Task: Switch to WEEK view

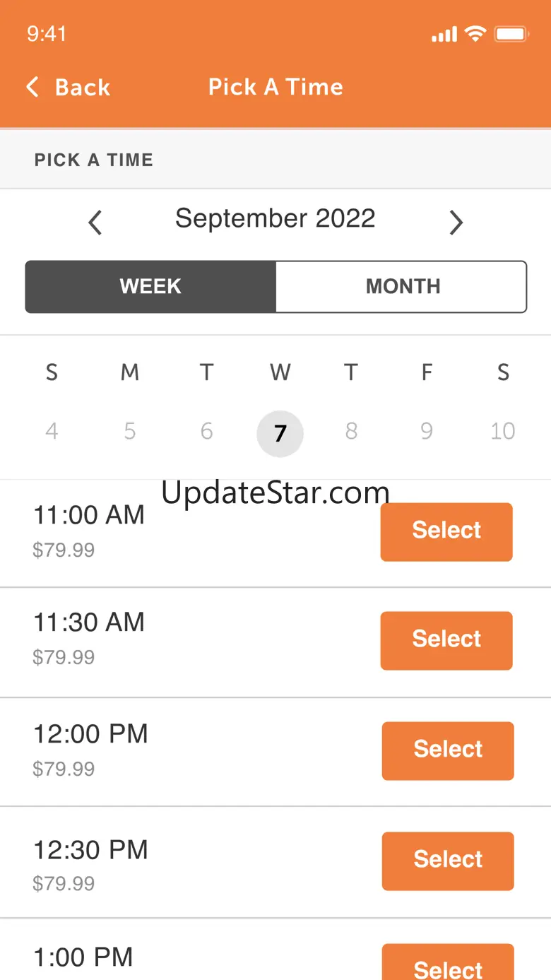Action: pos(150,286)
